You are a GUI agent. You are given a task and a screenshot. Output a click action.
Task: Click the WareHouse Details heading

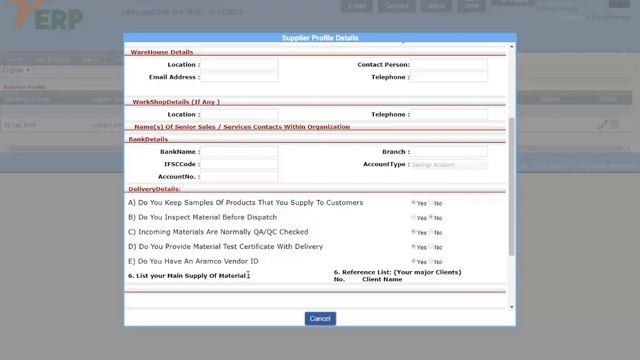tap(162, 52)
